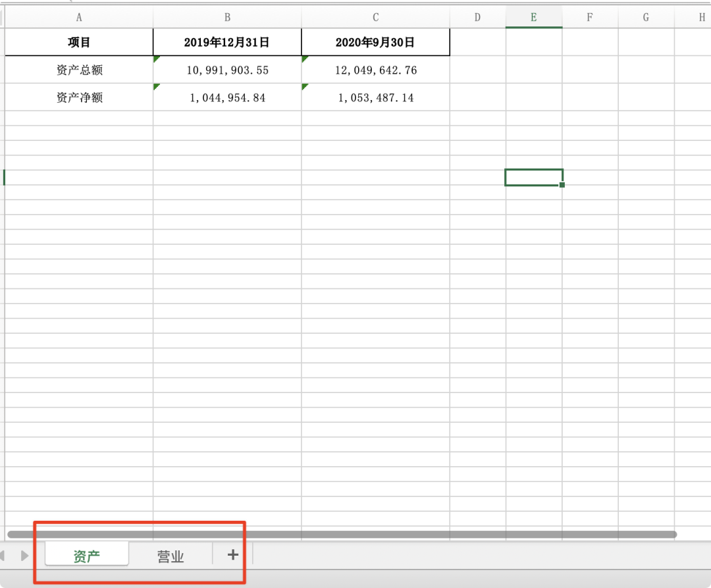711x588 pixels.
Task: Select column G header
Action: (x=646, y=18)
